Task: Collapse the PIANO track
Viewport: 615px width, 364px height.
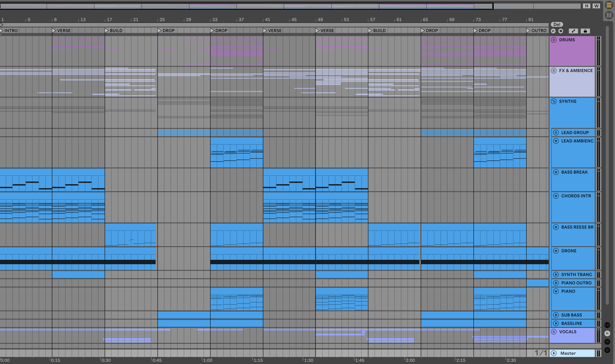Action: pos(556,291)
